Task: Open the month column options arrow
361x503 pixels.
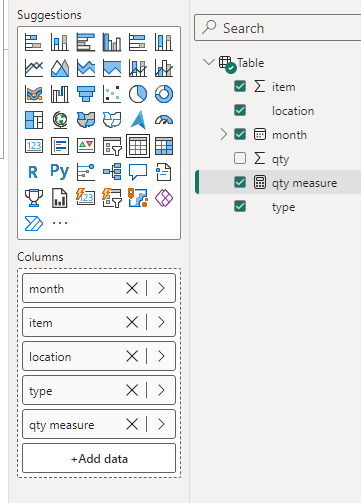Action: click(x=161, y=288)
